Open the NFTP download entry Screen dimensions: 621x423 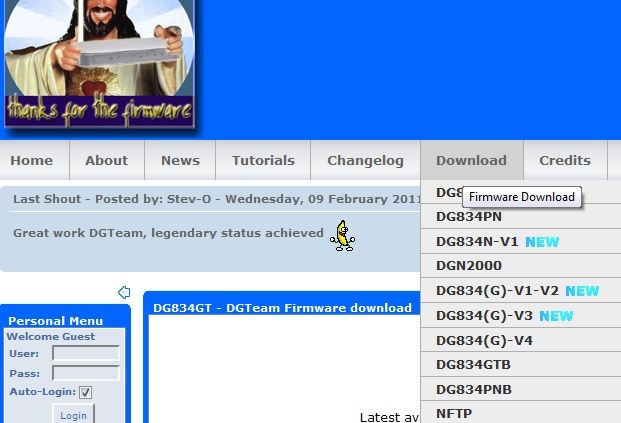click(x=454, y=413)
